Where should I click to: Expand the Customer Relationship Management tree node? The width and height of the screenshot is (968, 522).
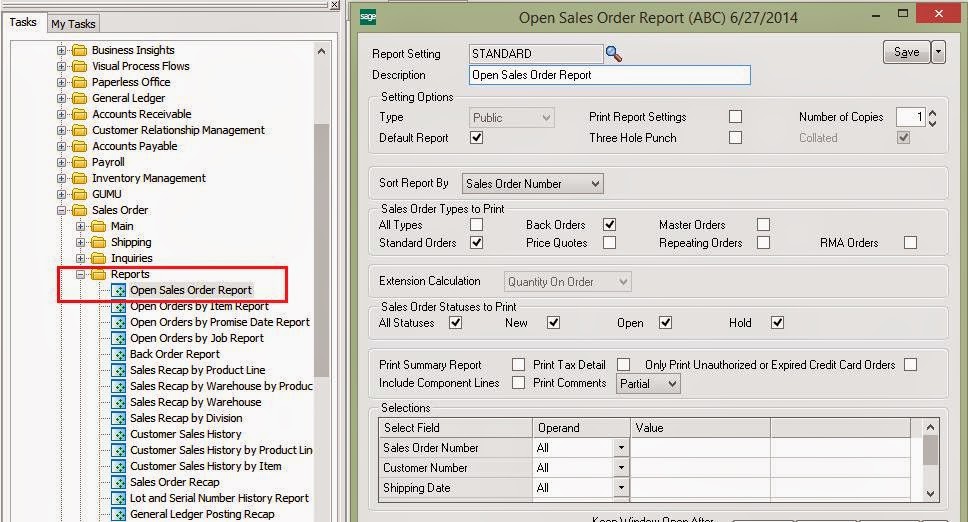(x=61, y=130)
